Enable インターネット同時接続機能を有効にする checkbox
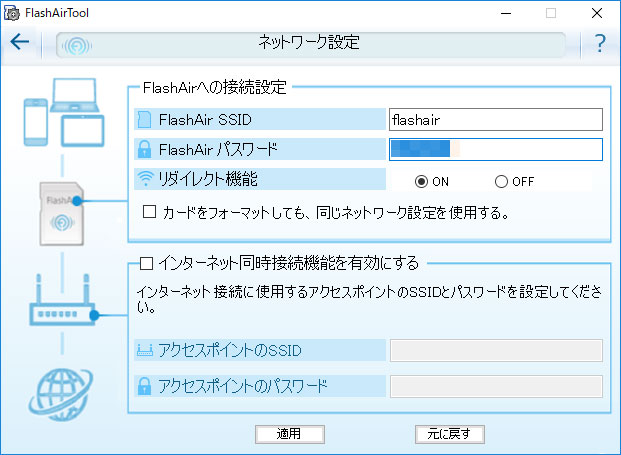The image size is (621, 455). (147, 263)
